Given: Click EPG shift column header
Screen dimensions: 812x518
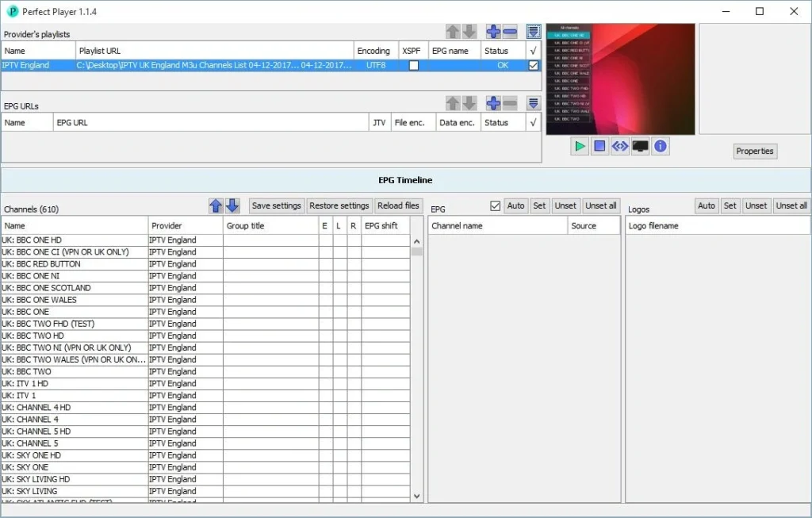Looking at the screenshot, I should point(385,226).
